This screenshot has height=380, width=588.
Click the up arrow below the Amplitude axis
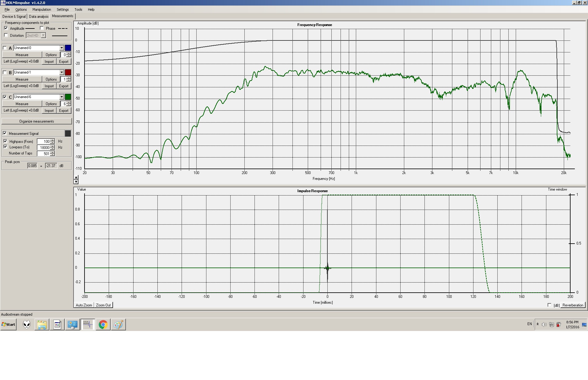click(x=76, y=177)
